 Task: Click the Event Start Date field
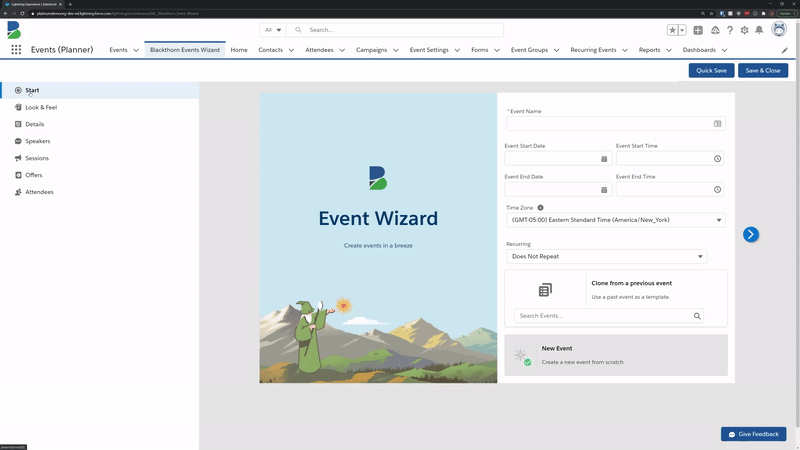558,159
